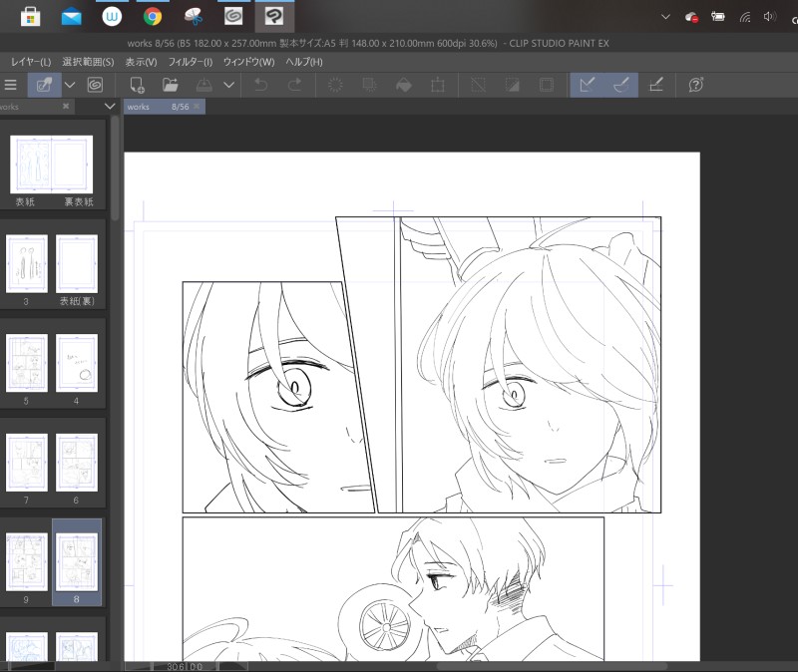
Task: Click the Scale/Rotate transform icon
Action: tap(438, 85)
